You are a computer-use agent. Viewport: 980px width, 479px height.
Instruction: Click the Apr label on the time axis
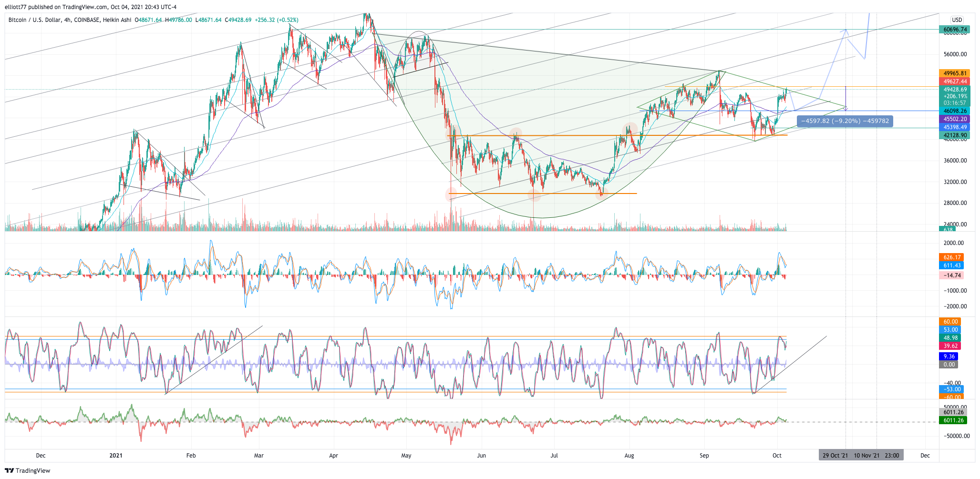[333, 456]
